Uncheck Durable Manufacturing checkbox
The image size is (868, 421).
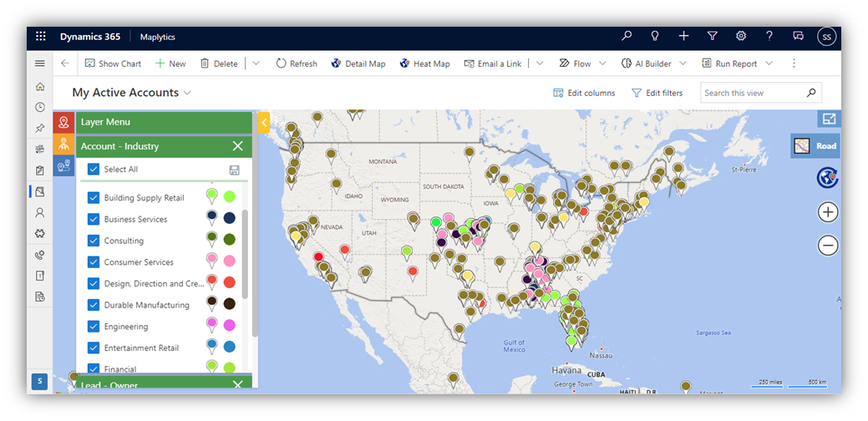[94, 305]
